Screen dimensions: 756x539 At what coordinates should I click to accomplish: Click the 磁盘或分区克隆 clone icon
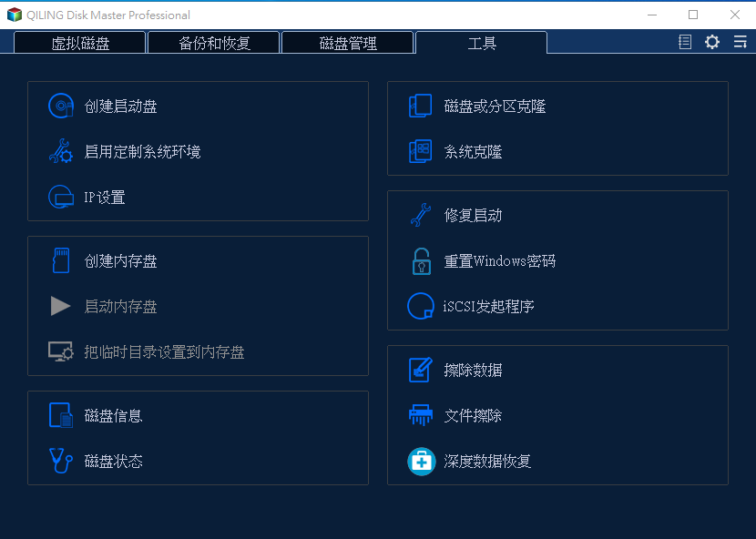tap(421, 106)
